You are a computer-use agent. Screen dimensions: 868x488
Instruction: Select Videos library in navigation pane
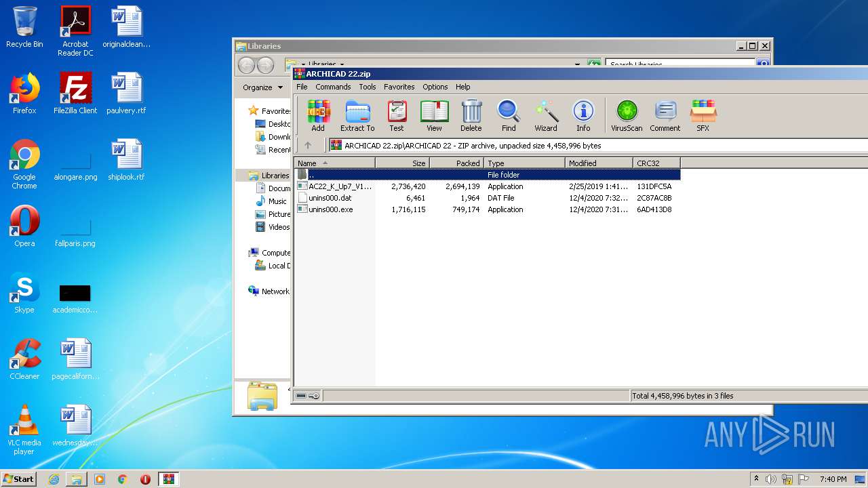point(273,227)
